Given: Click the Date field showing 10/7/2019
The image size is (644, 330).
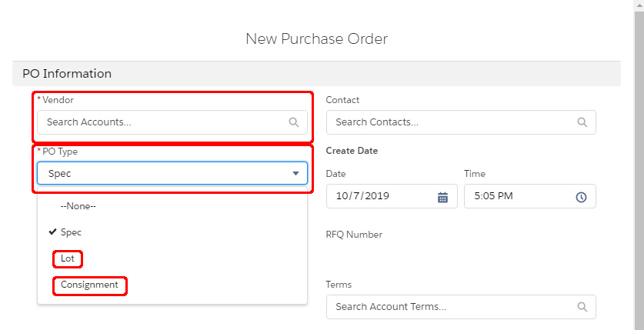Looking at the screenshot, I should pos(381,196).
